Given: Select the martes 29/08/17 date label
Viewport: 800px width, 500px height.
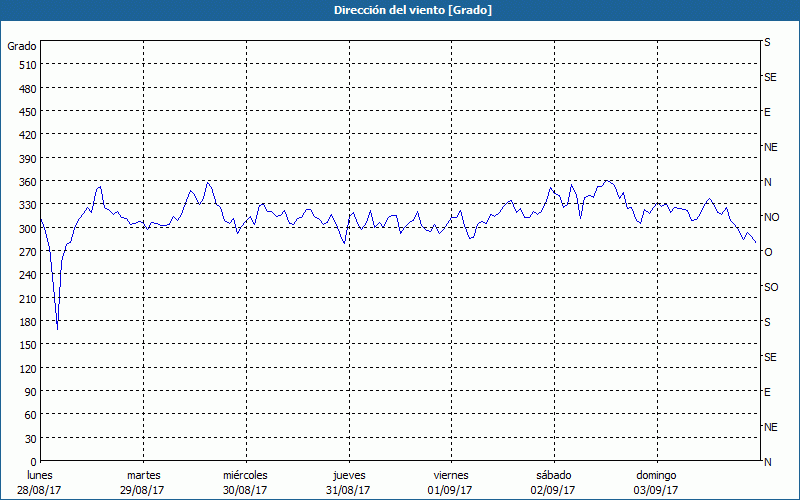Looking at the screenshot, I should pyautogui.click(x=143, y=482).
